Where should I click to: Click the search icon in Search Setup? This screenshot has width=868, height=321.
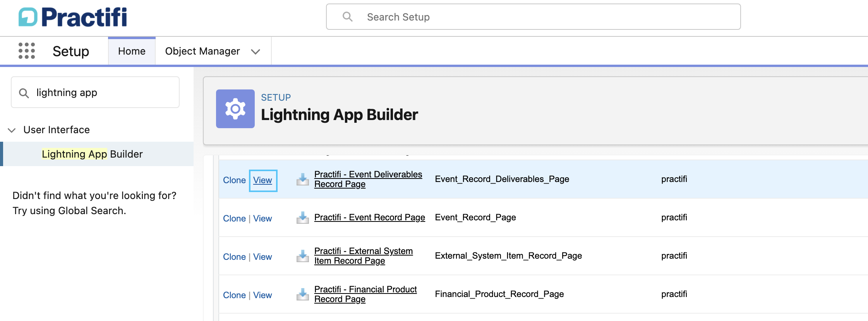tap(347, 17)
